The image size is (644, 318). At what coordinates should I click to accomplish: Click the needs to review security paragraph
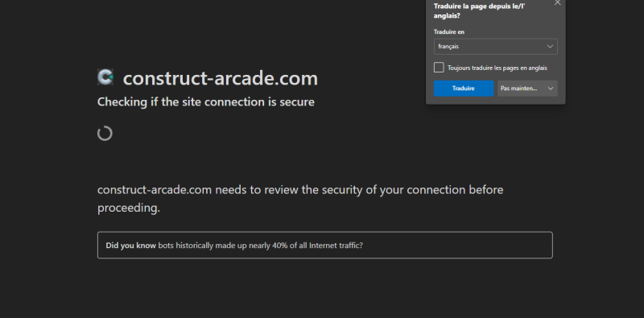coord(300,199)
